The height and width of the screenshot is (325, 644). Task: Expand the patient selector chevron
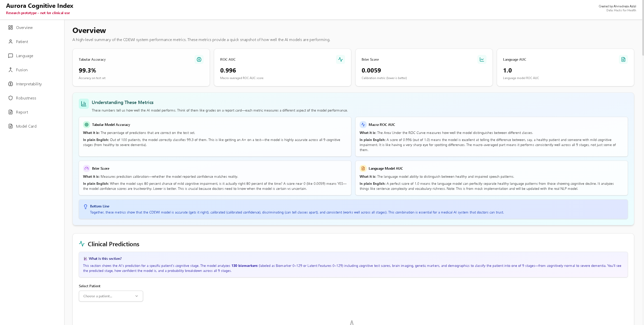point(136,296)
